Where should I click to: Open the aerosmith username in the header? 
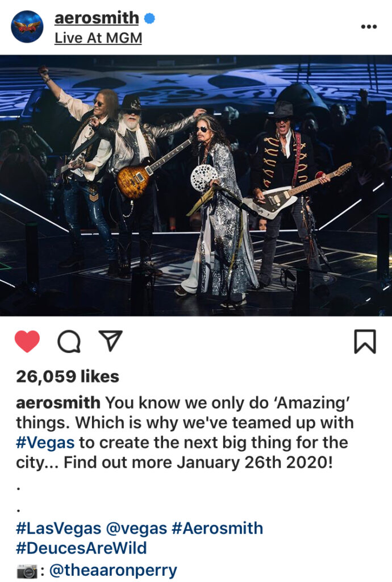click(x=97, y=18)
